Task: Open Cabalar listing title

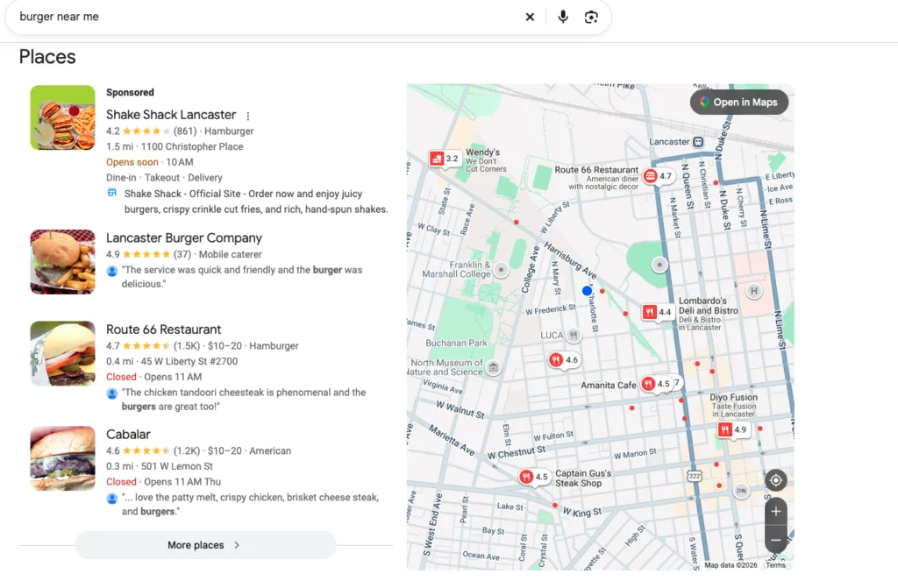Action: (128, 434)
